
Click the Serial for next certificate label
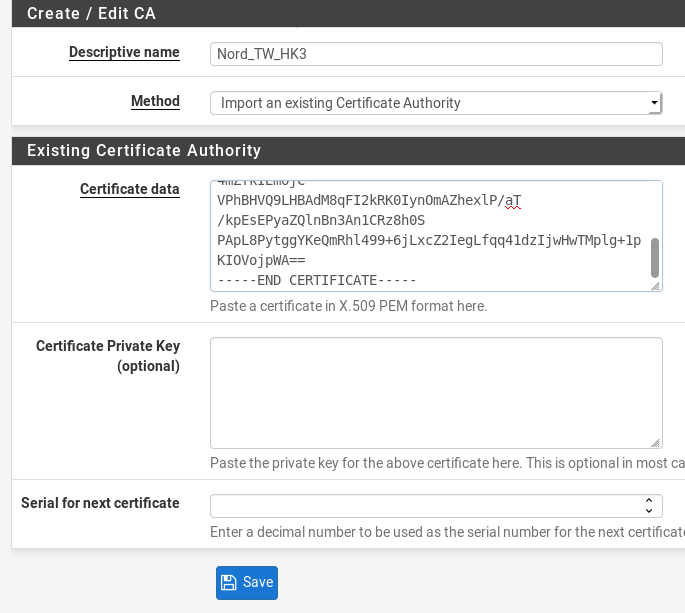[x=100, y=503]
